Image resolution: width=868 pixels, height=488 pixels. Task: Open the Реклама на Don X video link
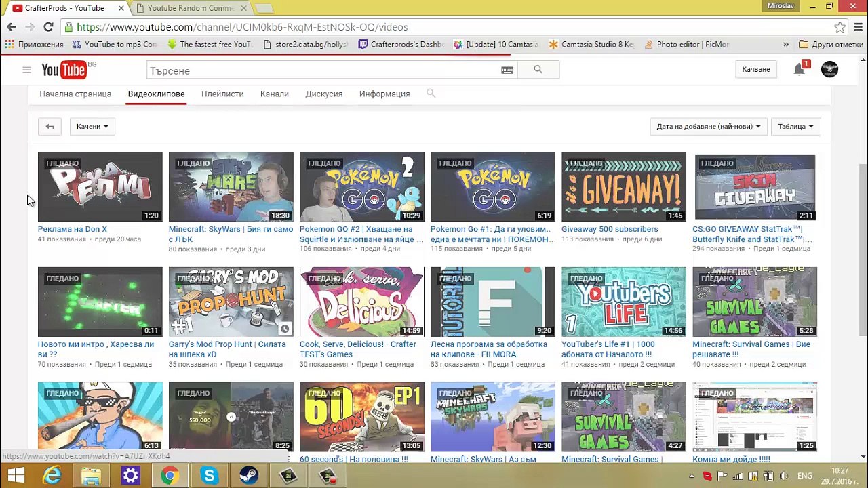[x=73, y=229]
